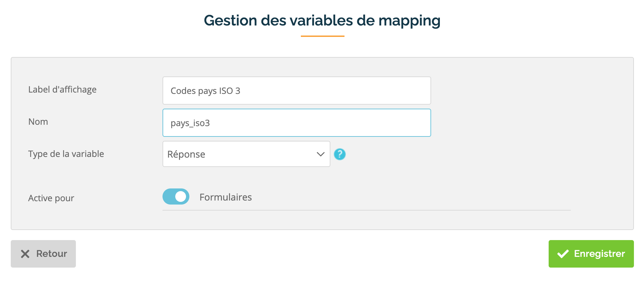The width and height of the screenshot is (644, 283).
Task: Open the Type de la variable dropdown
Action: coord(246,154)
